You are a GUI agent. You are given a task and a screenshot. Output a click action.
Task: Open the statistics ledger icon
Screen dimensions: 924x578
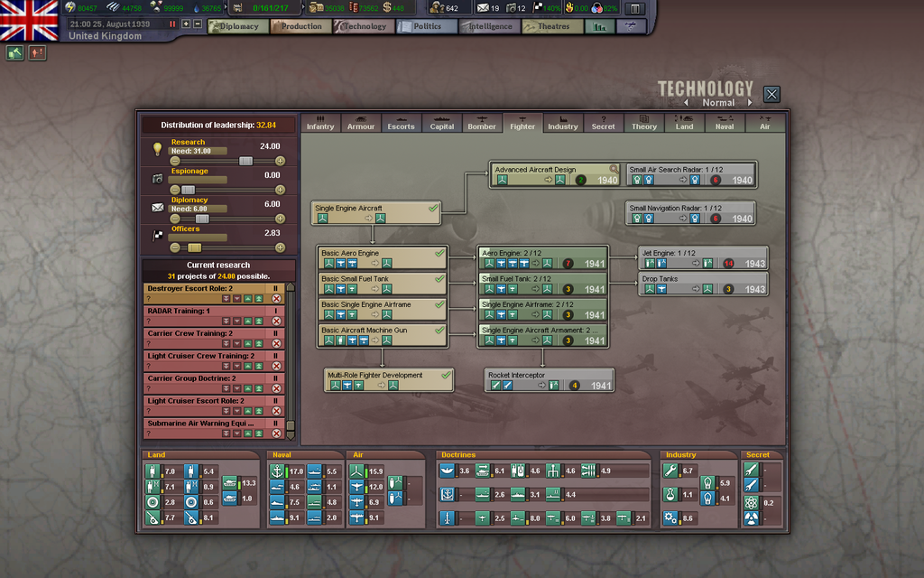point(599,26)
